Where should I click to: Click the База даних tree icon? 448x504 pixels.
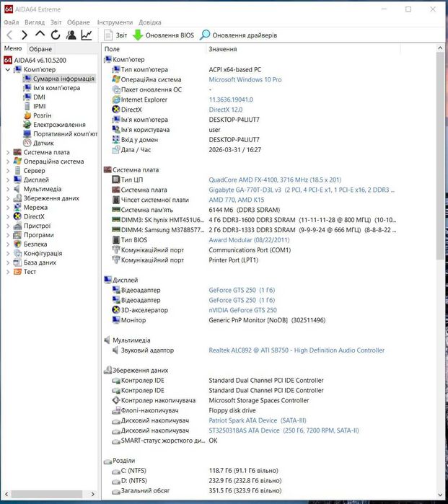point(18,262)
